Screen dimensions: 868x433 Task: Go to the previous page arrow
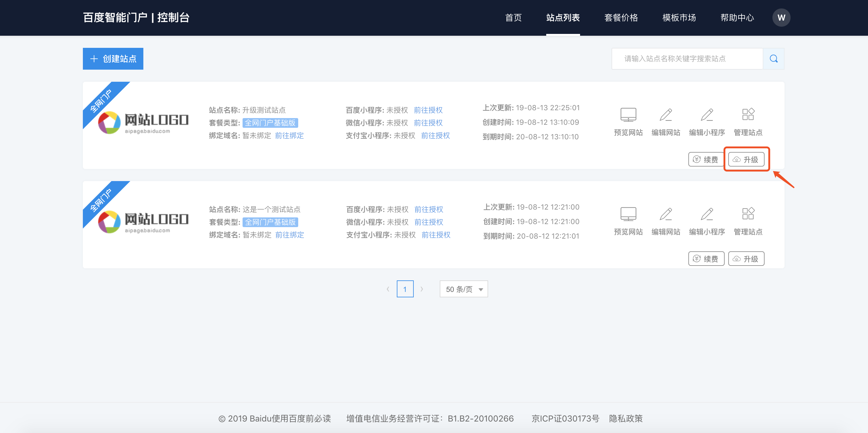pyautogui.click(x=388, y=289)
